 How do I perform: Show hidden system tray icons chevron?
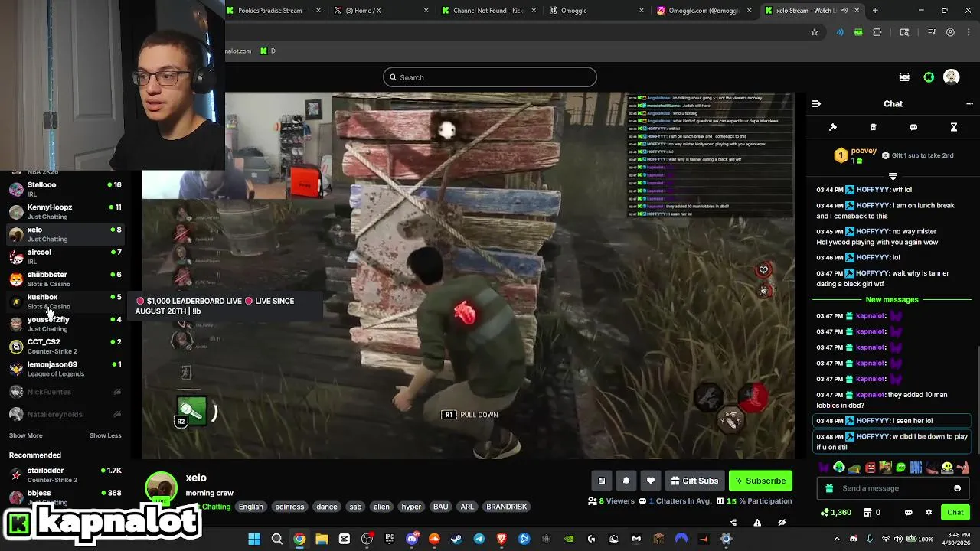point(837,539)
